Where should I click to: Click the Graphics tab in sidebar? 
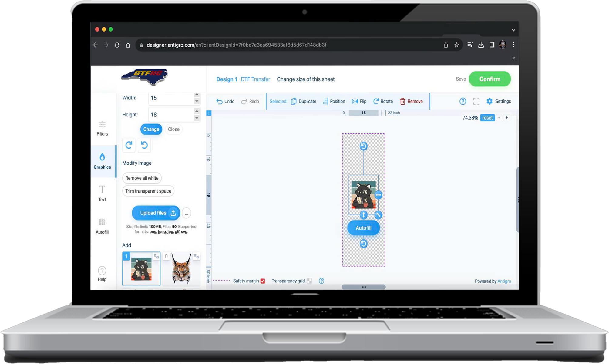tap(102, 160)
